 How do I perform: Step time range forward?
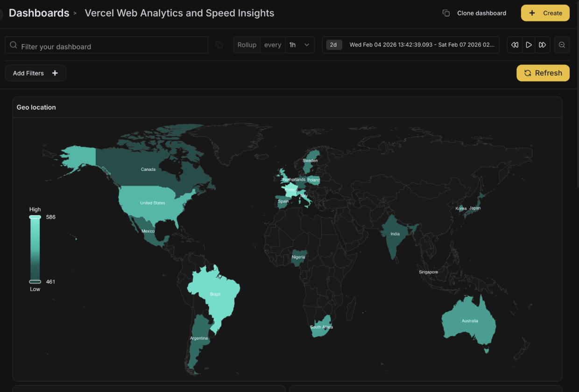coord(543,45)
